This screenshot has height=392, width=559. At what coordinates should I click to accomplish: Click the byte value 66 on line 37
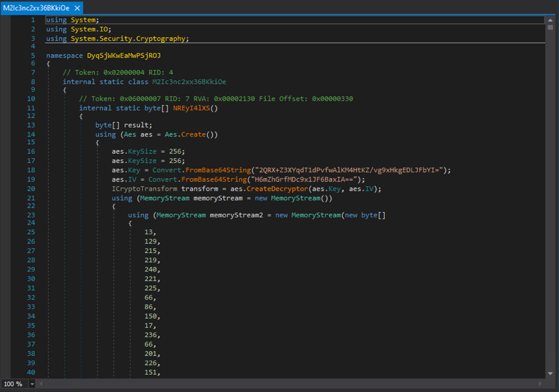coord(149,344)
